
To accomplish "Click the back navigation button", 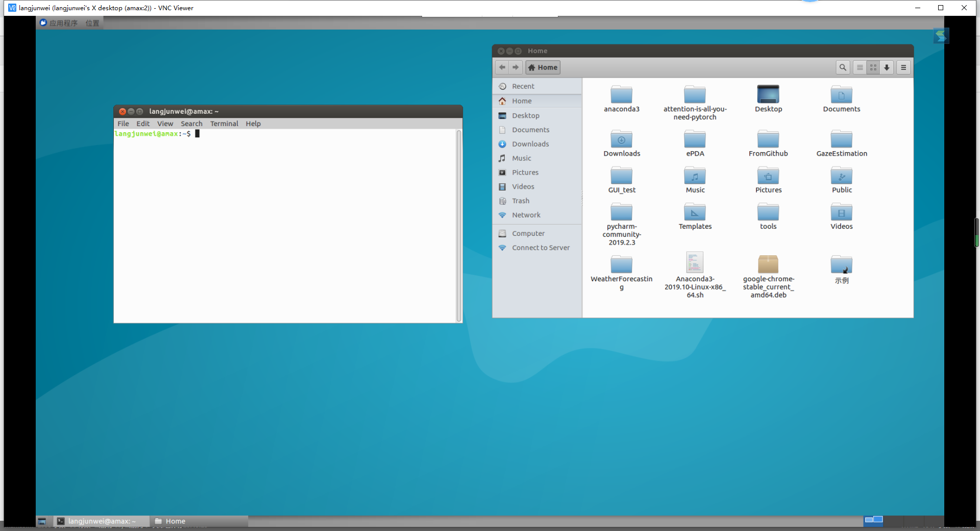I will pos(502,67).
